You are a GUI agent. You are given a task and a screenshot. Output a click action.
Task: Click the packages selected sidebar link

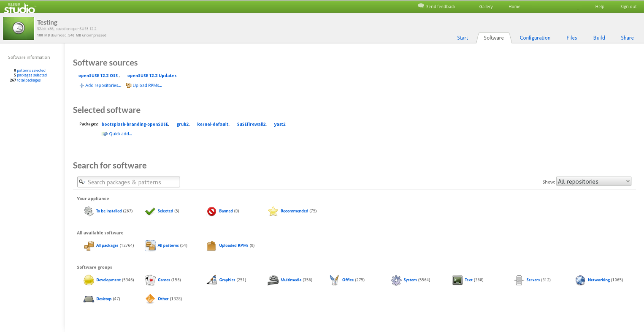32,75
